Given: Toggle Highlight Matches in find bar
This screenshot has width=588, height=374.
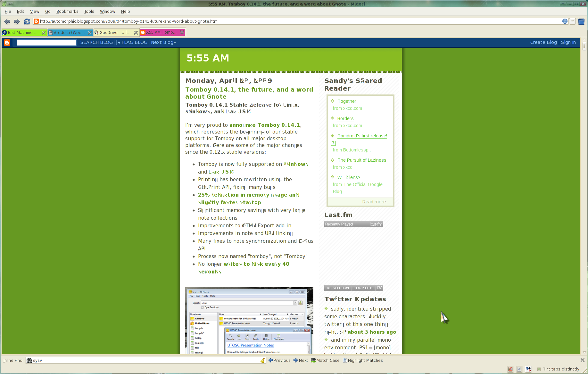Looking at the screenshot, I should [x=363, y=360].
